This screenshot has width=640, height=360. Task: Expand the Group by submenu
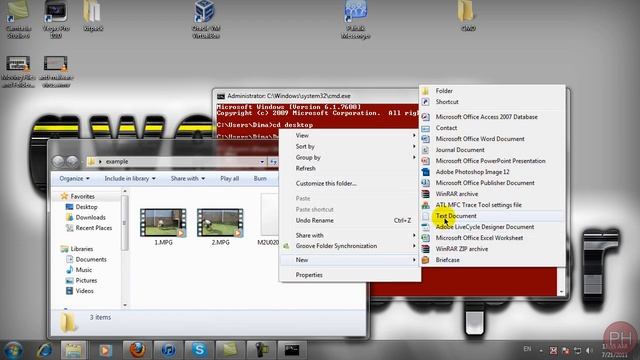click(350, 158)
